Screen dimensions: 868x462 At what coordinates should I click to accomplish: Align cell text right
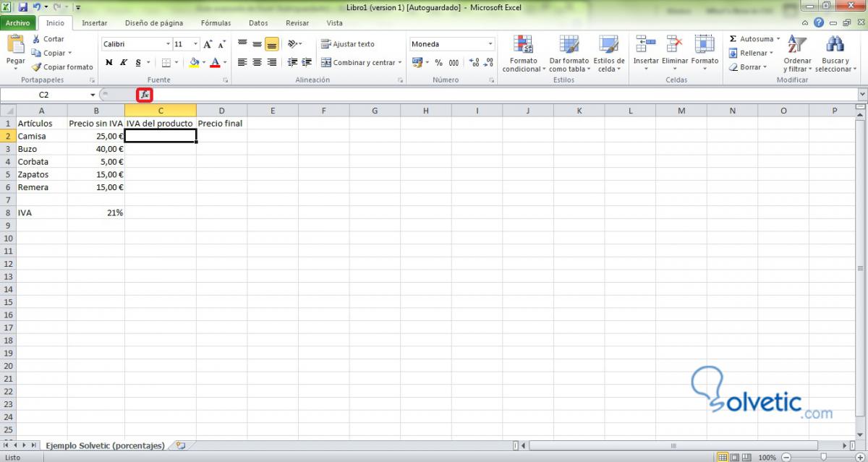click(x=272, y=63)
